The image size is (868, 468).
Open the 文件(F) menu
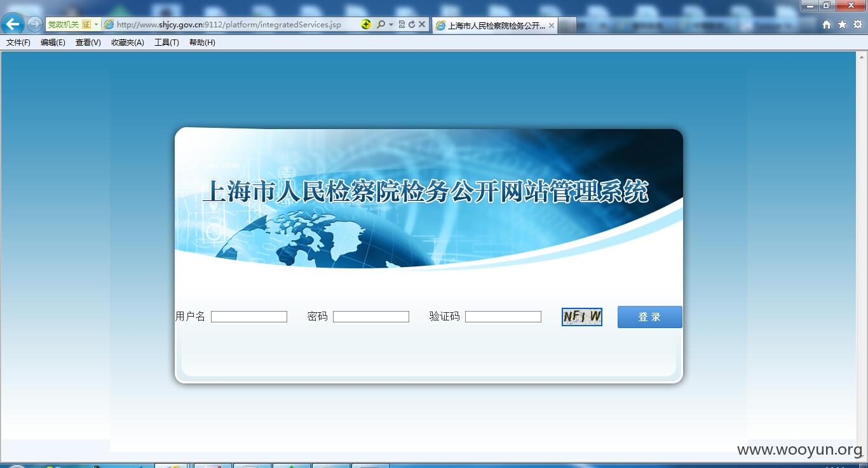coord(18,43)
